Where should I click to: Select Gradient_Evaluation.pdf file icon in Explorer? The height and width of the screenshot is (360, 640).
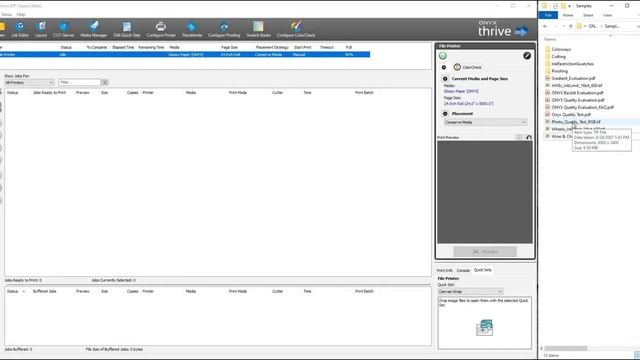[x=548, y=78]
